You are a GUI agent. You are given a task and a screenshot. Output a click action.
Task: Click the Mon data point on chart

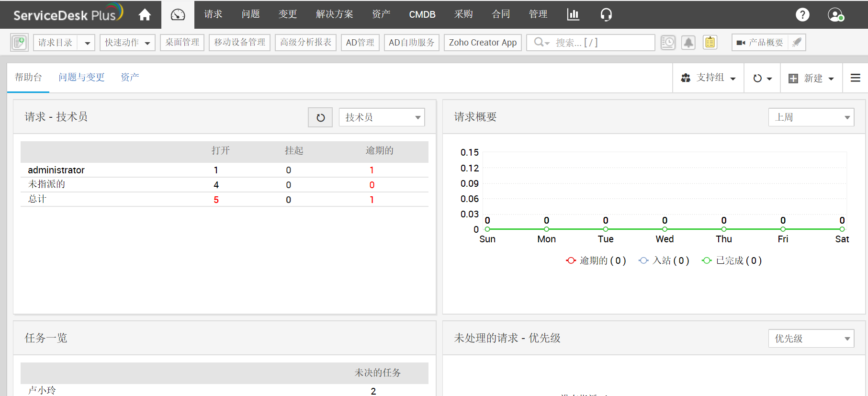(x=546, y=229)
